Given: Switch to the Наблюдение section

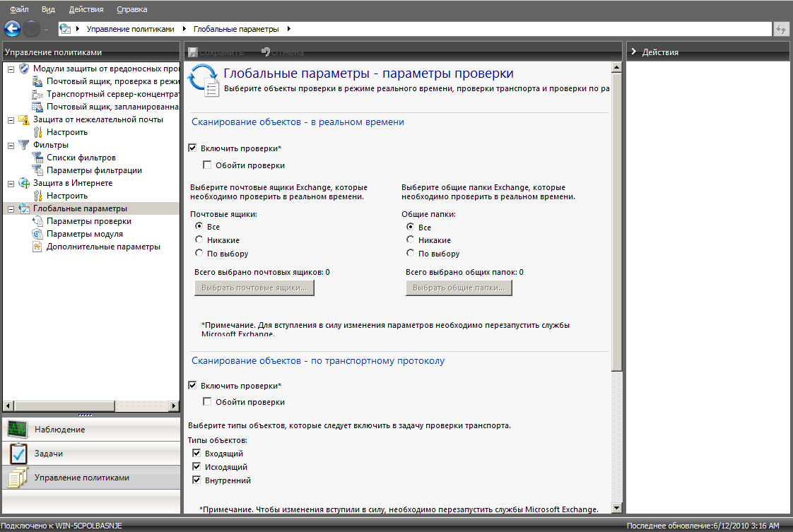Looking at the screenshot, I should [x=92, y=430].
